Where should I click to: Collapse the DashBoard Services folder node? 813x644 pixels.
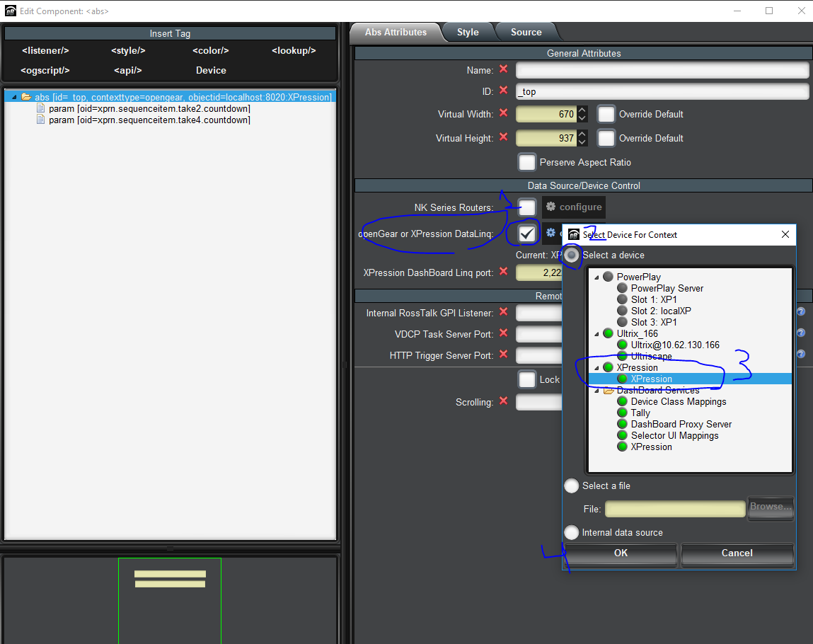point(596,390)
